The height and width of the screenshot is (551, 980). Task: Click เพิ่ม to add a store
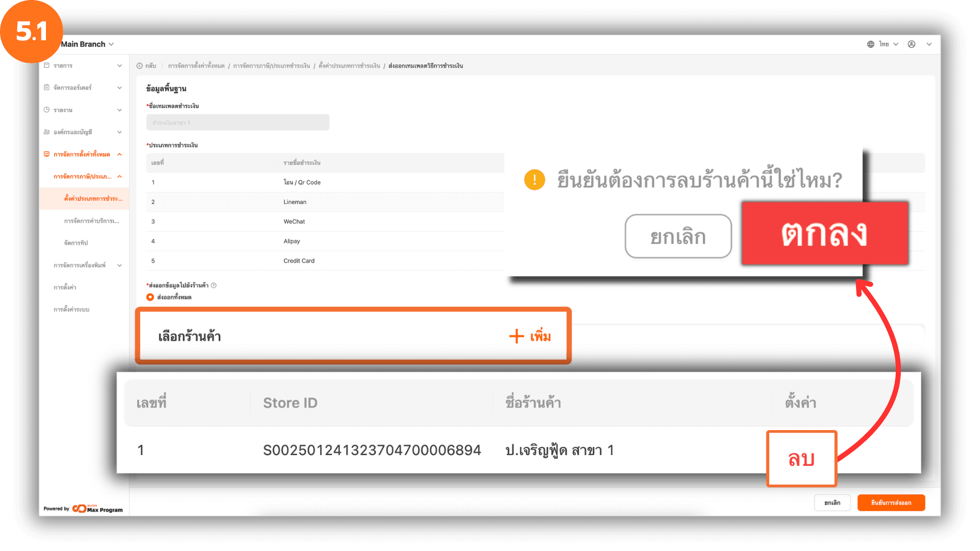coord(530,336)
